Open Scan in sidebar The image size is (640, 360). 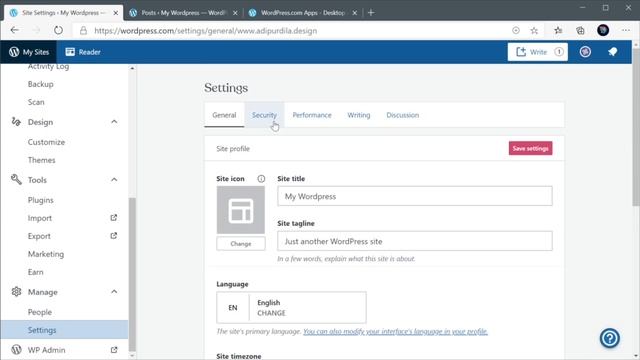(x=36, y=102)
